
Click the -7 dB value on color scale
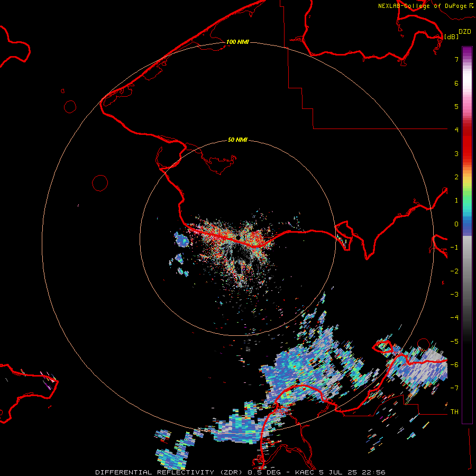(x=454, y=388)
